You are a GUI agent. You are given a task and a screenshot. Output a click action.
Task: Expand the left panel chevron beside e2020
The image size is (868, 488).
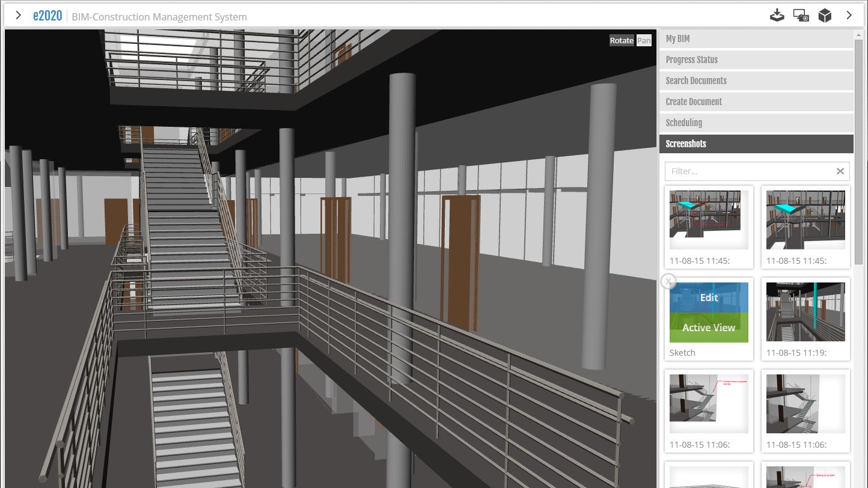(19, 15)
